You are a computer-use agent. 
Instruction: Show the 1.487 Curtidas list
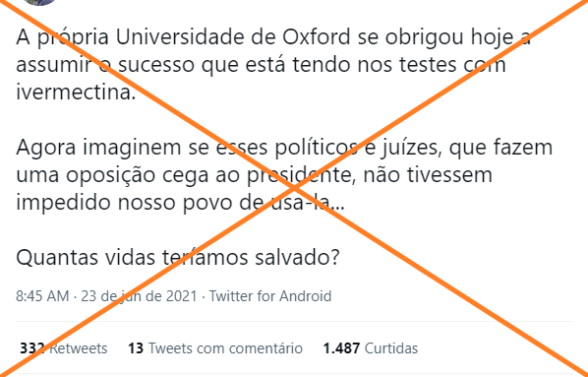coord(371,348)
